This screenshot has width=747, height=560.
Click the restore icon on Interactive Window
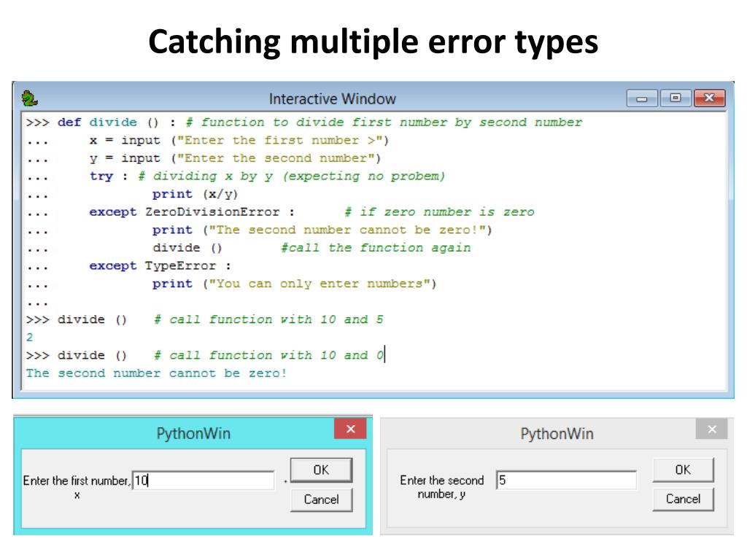click(x=676, y=98)
